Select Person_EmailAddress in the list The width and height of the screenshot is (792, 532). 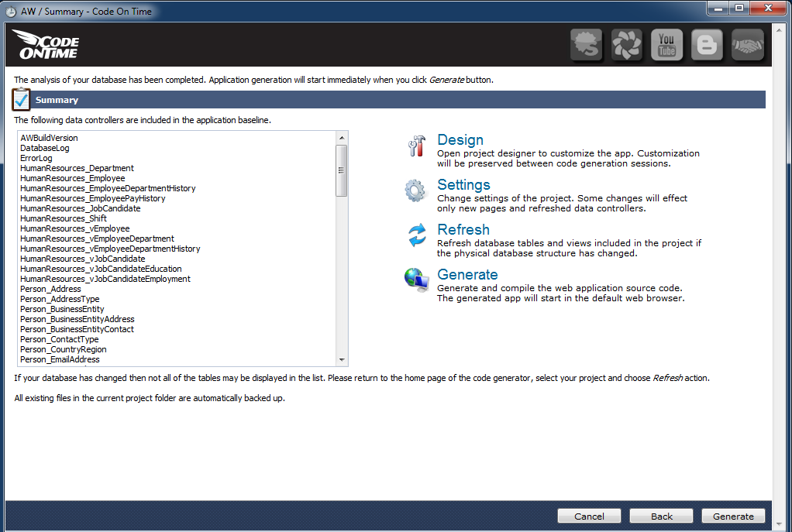pos(60,360)
